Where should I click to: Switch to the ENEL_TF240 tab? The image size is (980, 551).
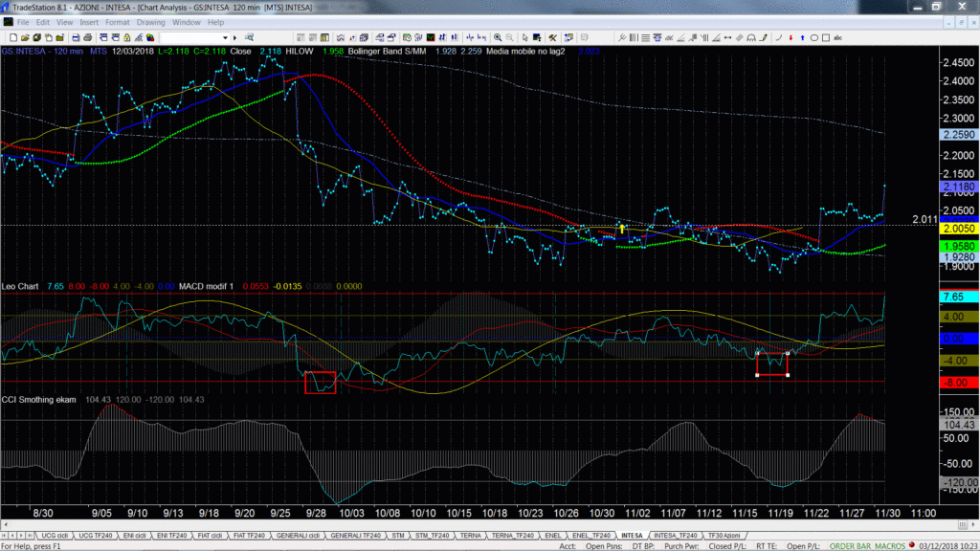(x=591, y=536)
